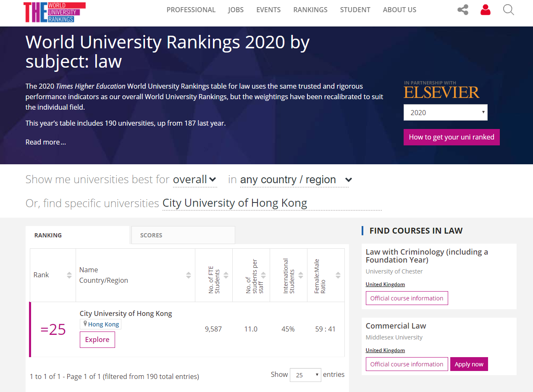Click the How to get your uni ranked button
The width and height of the screenshot is (533, 392).
pyautogui.click(x=452, y=137)
